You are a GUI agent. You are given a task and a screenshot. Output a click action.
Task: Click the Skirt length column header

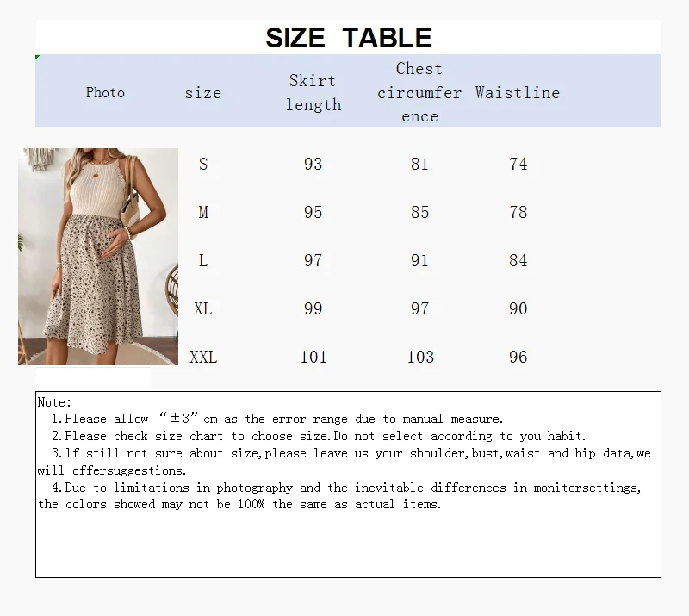313,92
